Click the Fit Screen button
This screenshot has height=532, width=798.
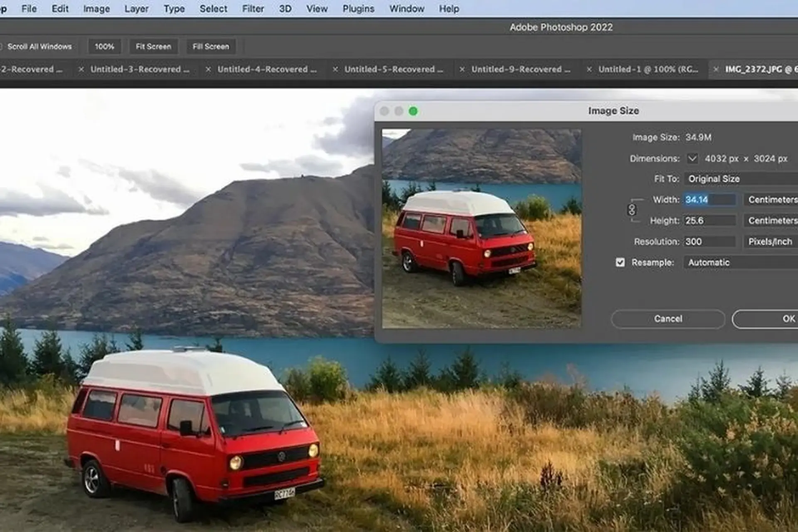tap(153, 47)
